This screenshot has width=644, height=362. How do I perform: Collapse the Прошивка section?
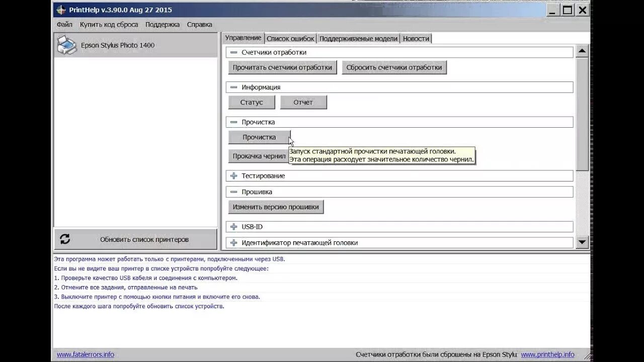pos(233,192)
